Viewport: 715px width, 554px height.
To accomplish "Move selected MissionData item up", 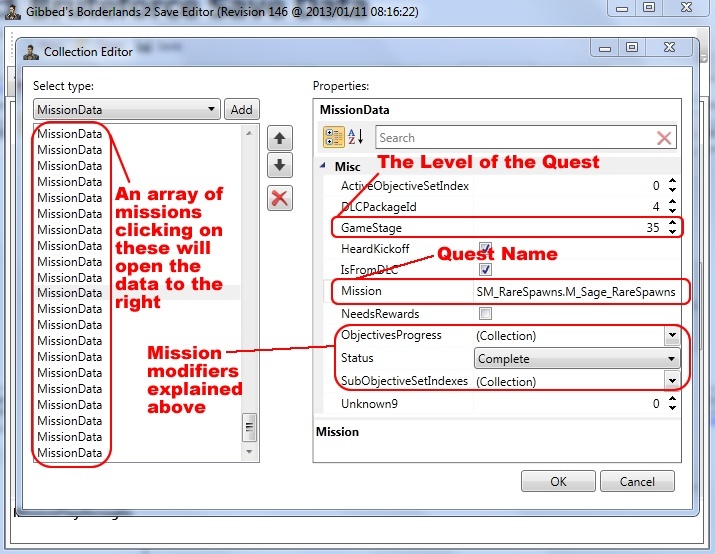I will [x=280, y=138].
